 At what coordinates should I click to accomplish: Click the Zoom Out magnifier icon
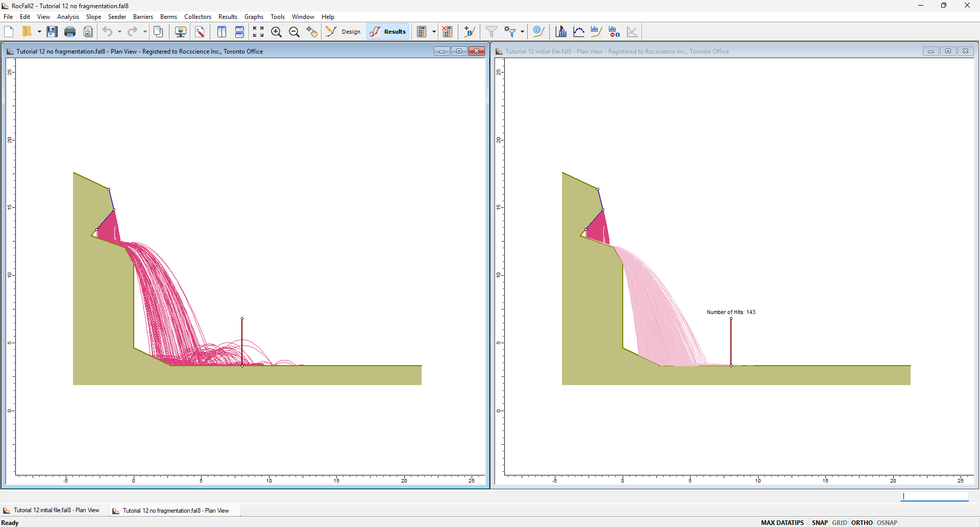tap(294, 32)
